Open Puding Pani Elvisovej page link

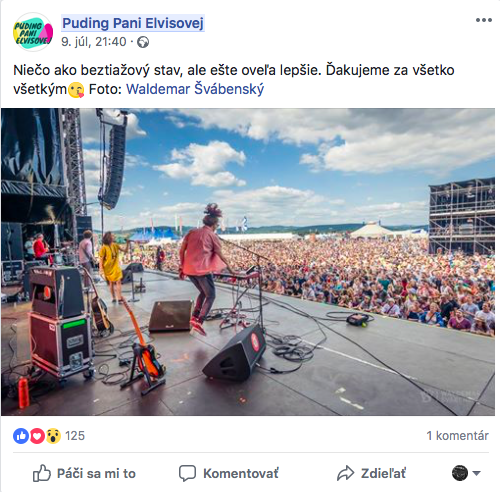pos(133,23)
